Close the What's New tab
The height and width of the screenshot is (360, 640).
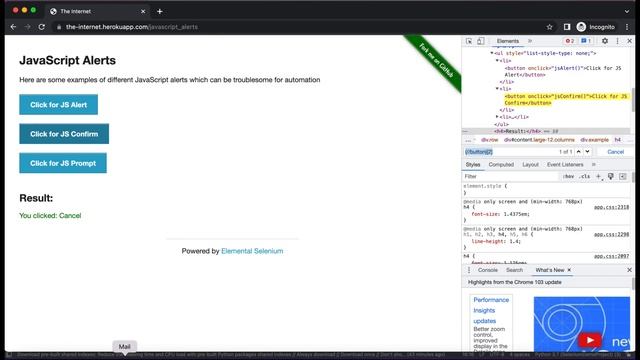(569, 270)
